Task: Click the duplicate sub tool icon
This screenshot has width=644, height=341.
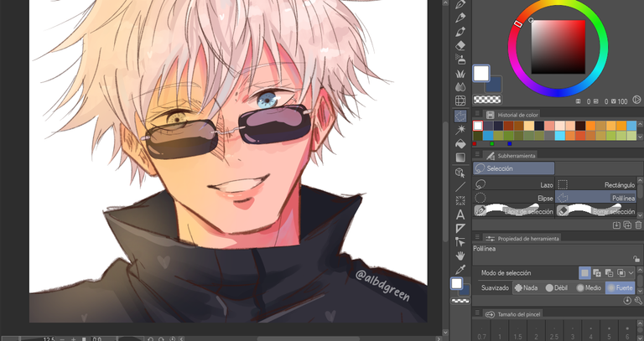Action: click(627, 225)
